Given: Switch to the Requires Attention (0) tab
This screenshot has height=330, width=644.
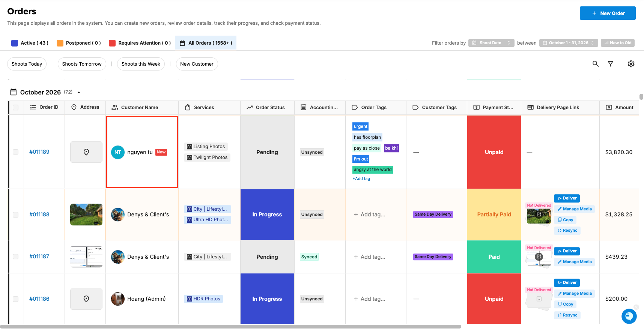Looking at the screenshot, I should coord(140,43).
